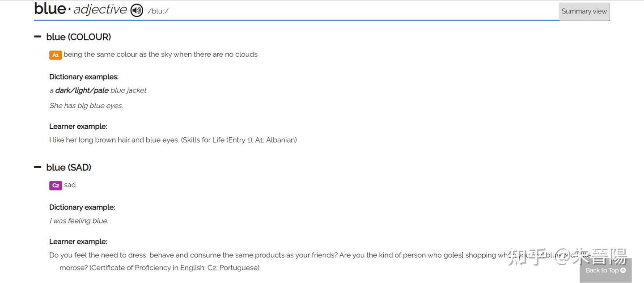Click the Albanian learner example sentence
Screen dimensions: 644x283
(173, 140)
